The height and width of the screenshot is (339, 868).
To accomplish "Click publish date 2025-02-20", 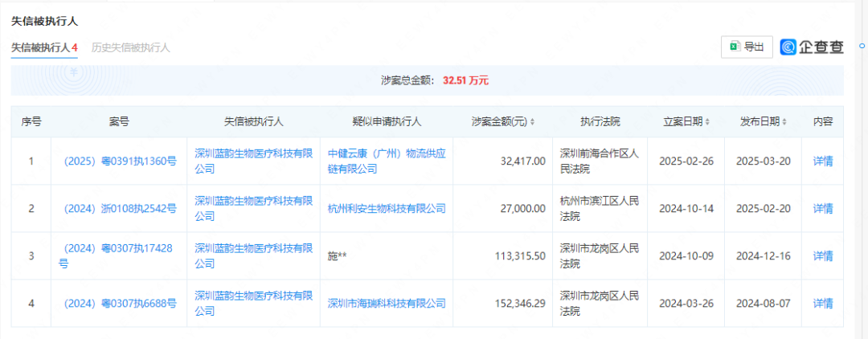I will pyautogui.click(x=764, y=209).
